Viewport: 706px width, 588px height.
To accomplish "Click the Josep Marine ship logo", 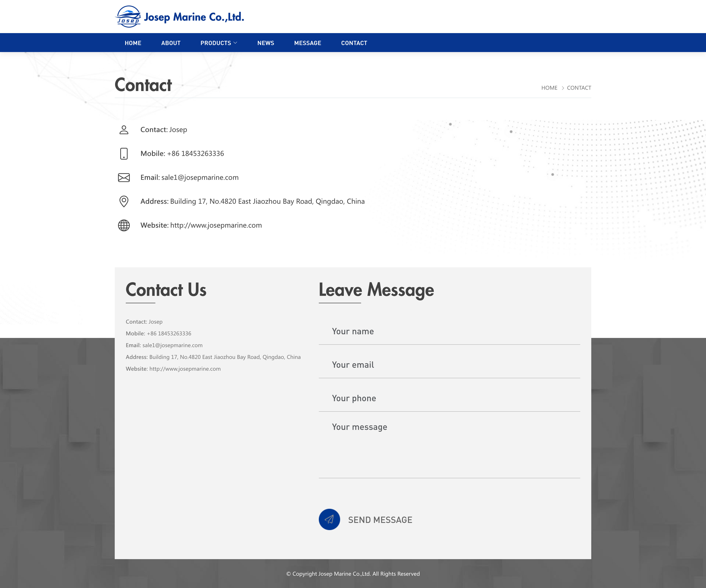I will click(128, 17).
